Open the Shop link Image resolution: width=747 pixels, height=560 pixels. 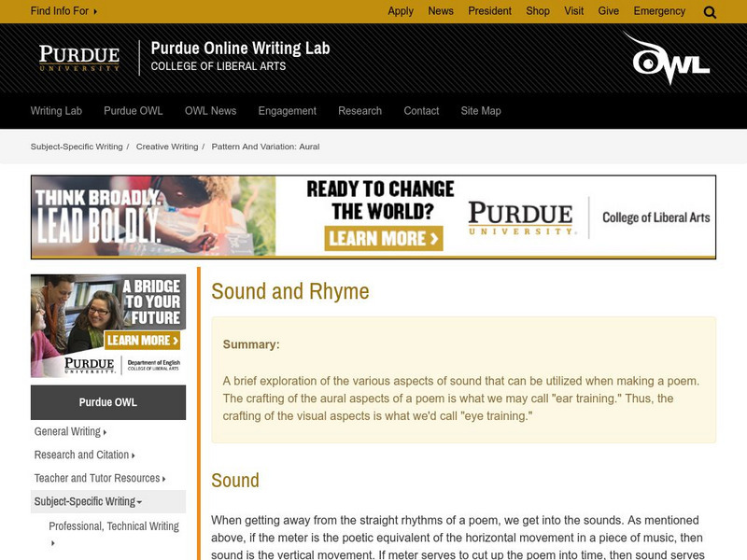click(538, 11)
